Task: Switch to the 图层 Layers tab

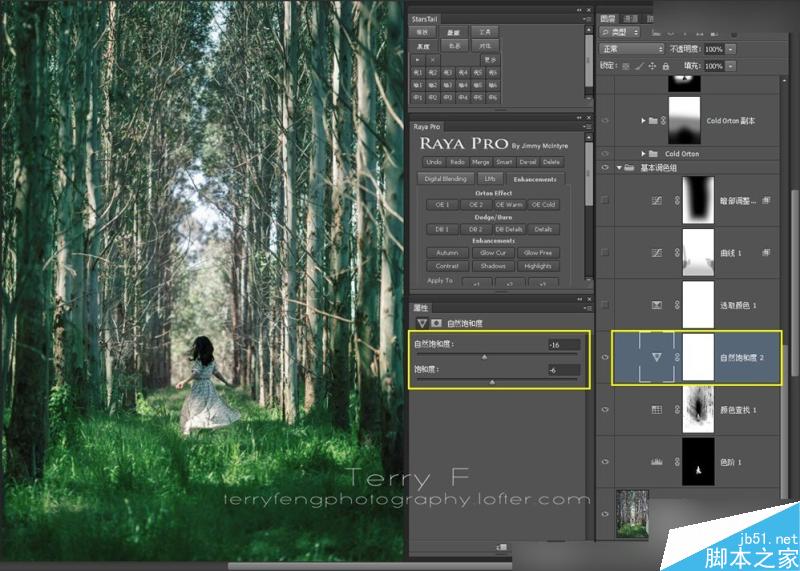Action: pyautogui.click(x=608, y=19)
